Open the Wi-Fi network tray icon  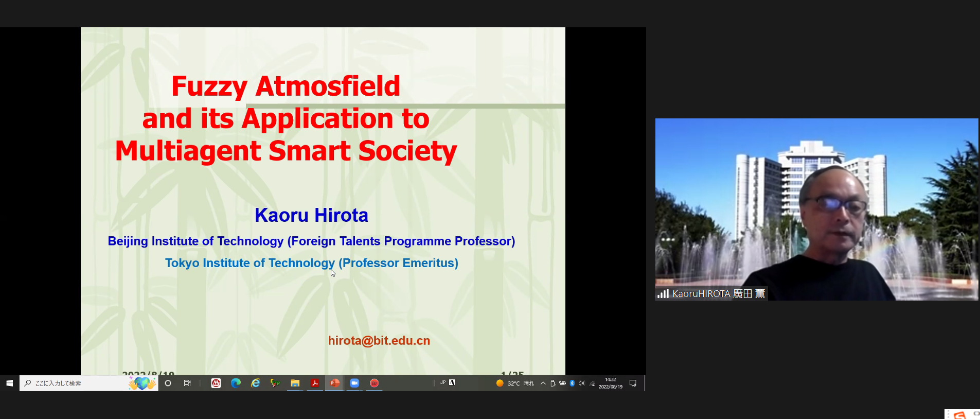click(x=592, y=383)
